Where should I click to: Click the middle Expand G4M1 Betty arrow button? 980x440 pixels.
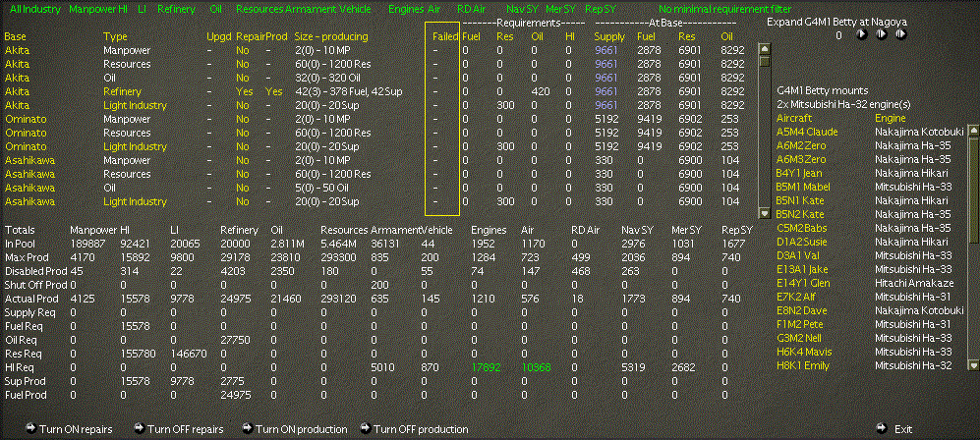point(882,35)
